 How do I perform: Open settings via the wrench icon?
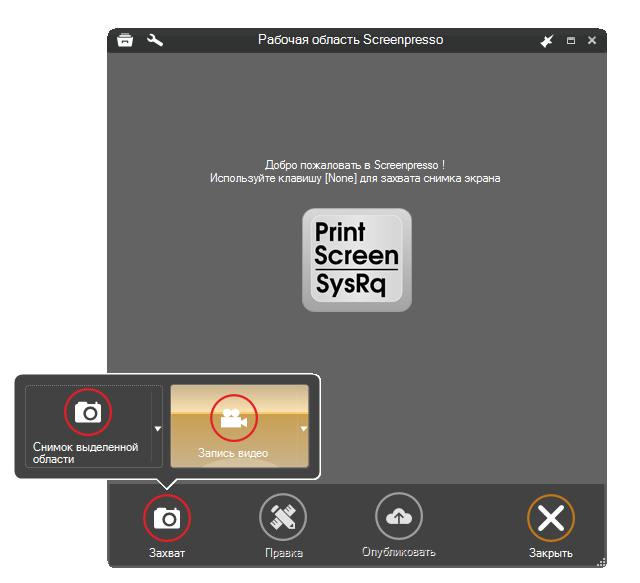click(155, 40)
